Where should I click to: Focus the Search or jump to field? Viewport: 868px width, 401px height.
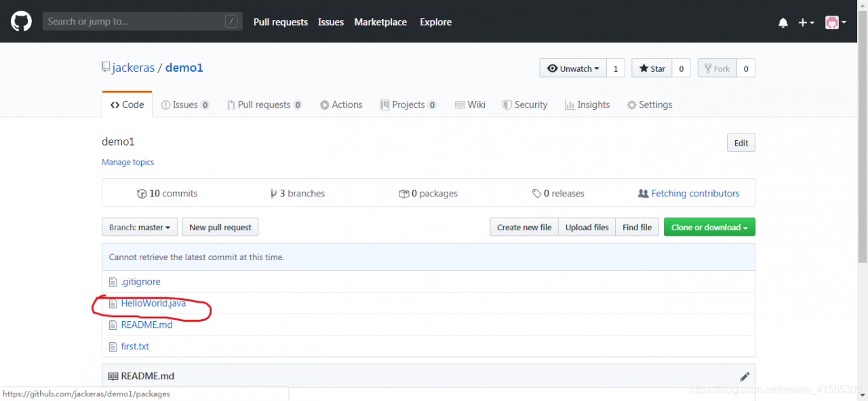142,22
